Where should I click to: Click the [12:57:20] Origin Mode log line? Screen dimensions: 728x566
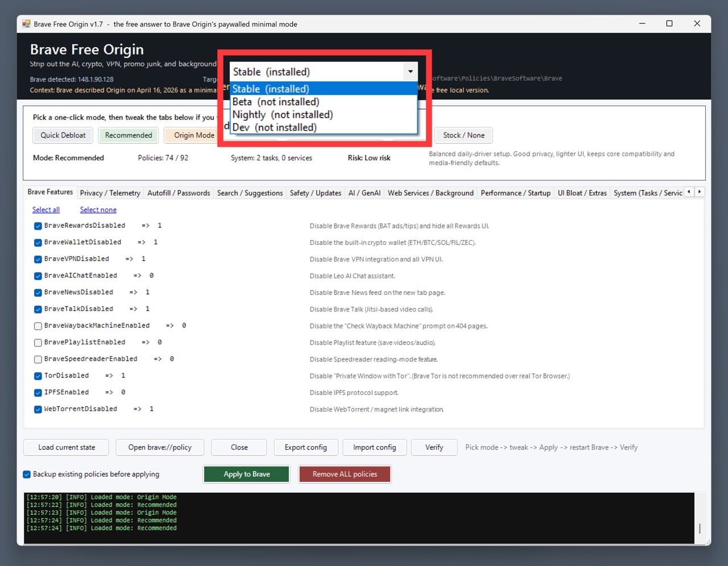tap(102, 497)
